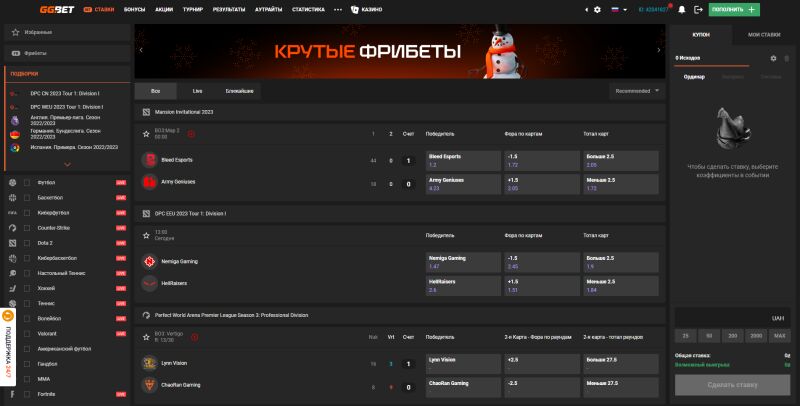Open Поддержка 24/7 support widget
800x406 pixels.
(x=8, y=346)
